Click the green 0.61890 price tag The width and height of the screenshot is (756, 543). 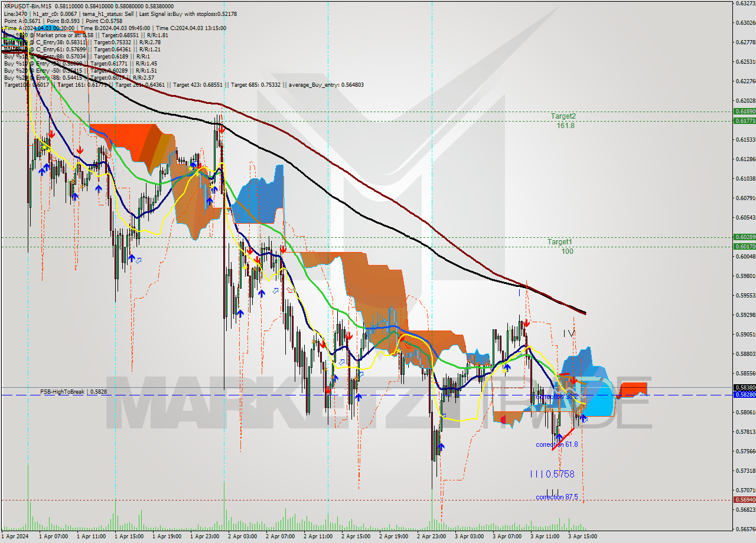point(744,111)
